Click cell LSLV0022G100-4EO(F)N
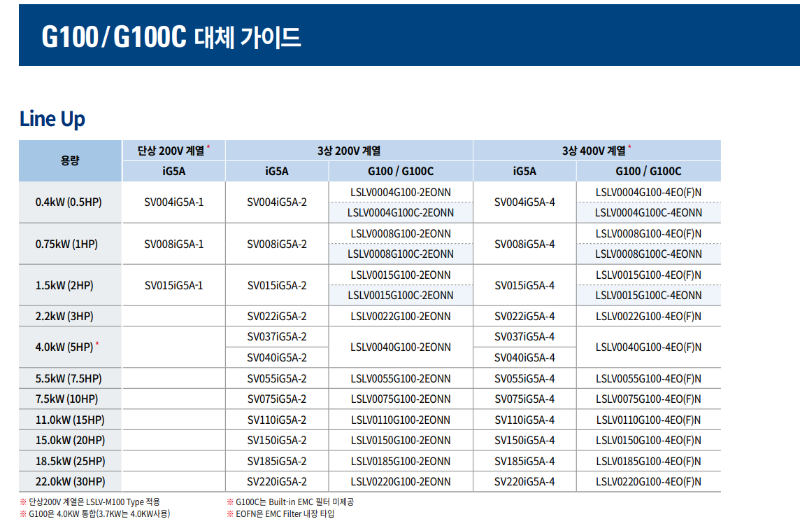 point(648,316)
